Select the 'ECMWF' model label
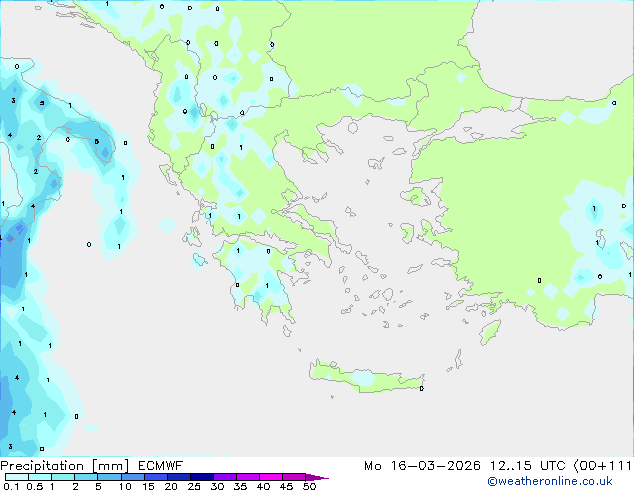Viewport: 634px width, 490px height. (x=161, y=466)
